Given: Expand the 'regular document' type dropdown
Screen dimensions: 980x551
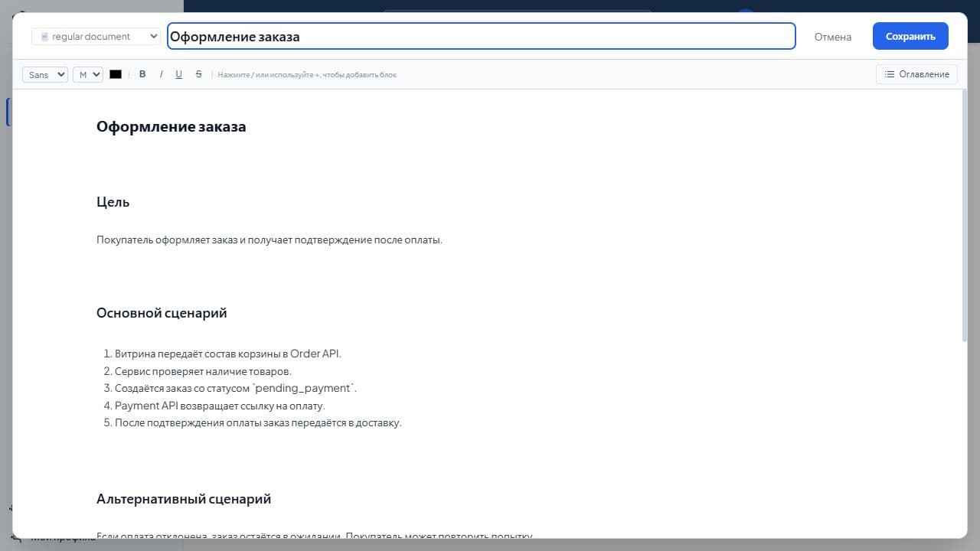Looking at the screenshot, I should pyautogui.click(x=96, y=36).
